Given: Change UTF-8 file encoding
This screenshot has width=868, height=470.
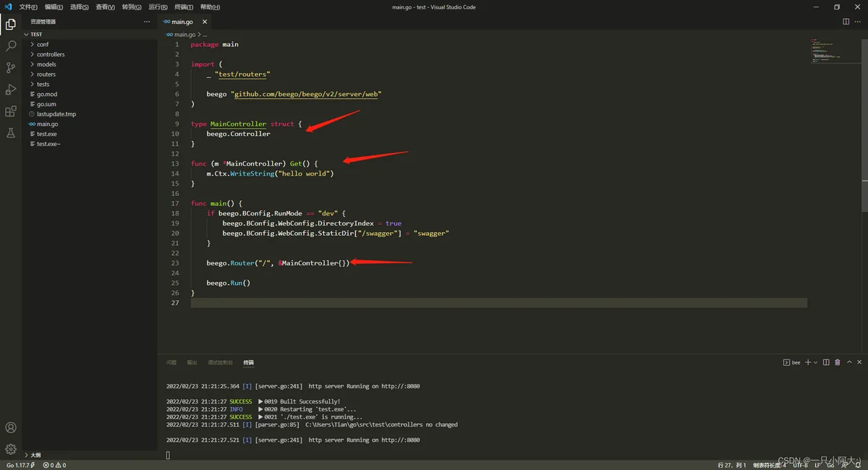Looking at the screenshot, I should (800, 465).
